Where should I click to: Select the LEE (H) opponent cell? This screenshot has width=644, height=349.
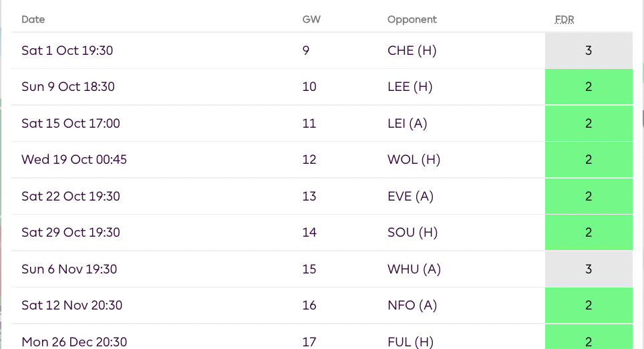click(x=411, y=87)
